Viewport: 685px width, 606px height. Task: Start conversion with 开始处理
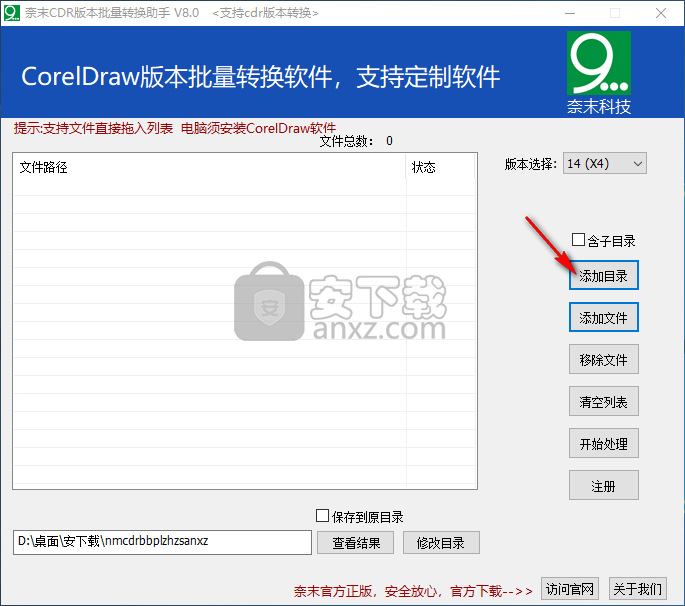[603, 443]
